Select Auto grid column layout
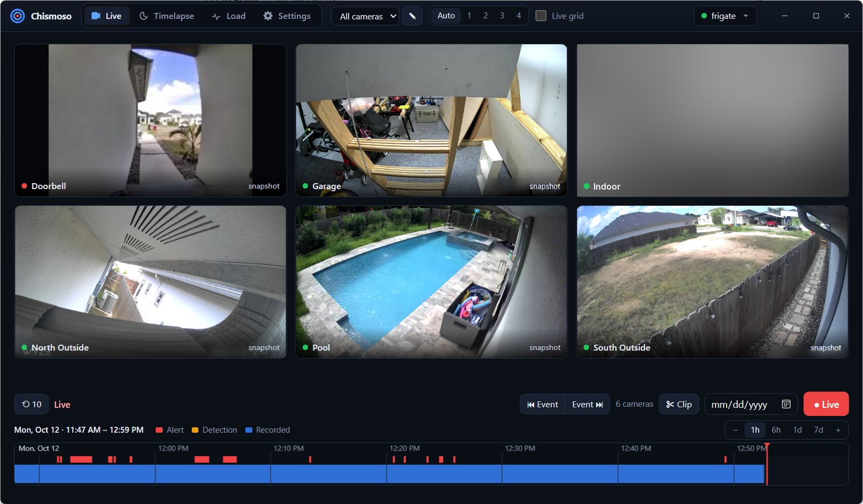Screen dimensions: 863x504 click(446, 16)
